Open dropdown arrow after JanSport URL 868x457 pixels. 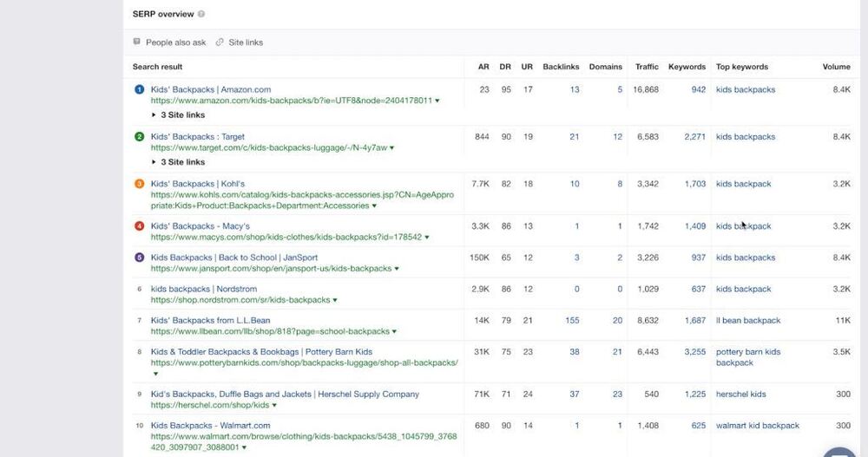click(x=397, y=269)
